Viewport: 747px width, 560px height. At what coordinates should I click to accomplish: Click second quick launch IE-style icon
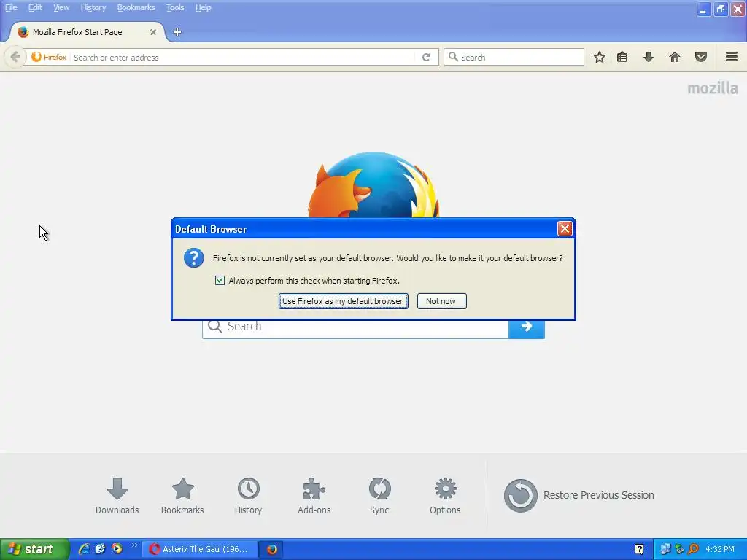(100, 549)
